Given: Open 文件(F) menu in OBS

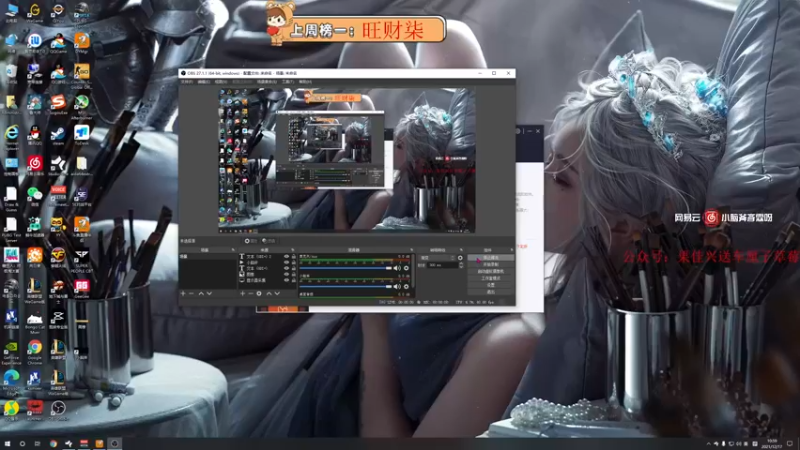Looking at the screenshot, I should pyautogui.click(x=187, y=82).
